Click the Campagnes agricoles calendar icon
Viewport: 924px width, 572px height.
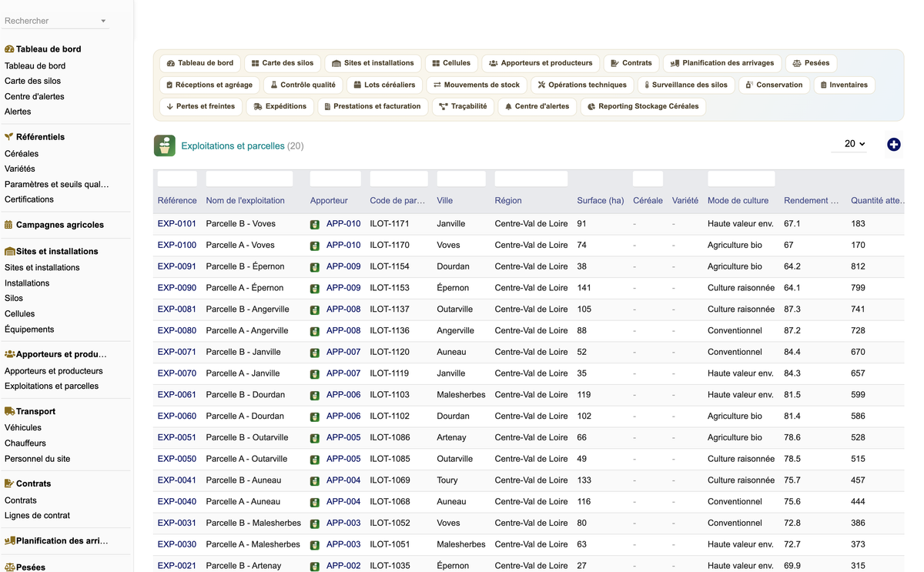click(9, 225)
